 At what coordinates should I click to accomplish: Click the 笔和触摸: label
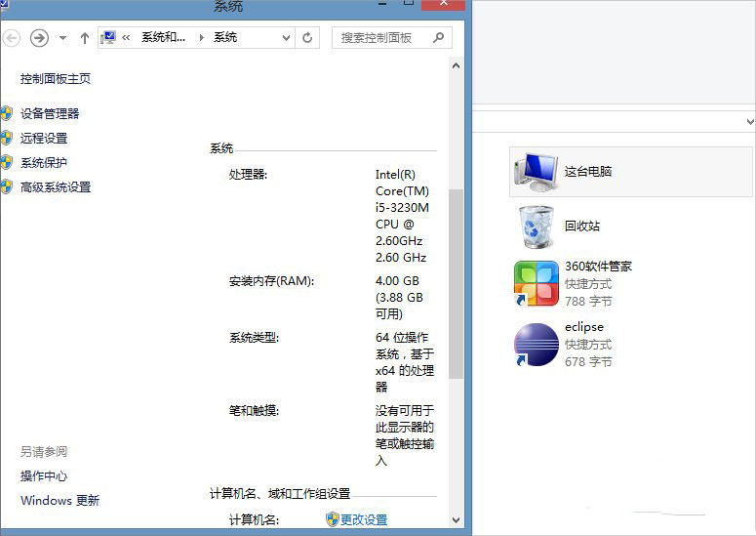click(254, 411)
